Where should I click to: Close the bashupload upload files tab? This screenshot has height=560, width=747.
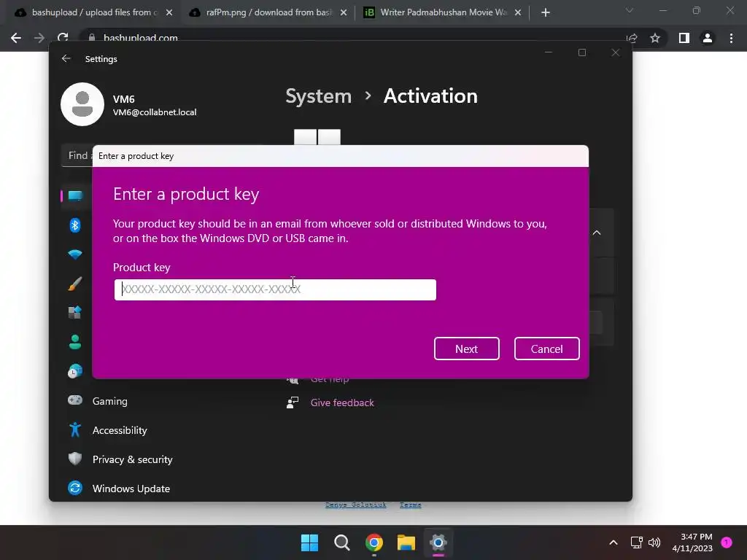[169, 12]
